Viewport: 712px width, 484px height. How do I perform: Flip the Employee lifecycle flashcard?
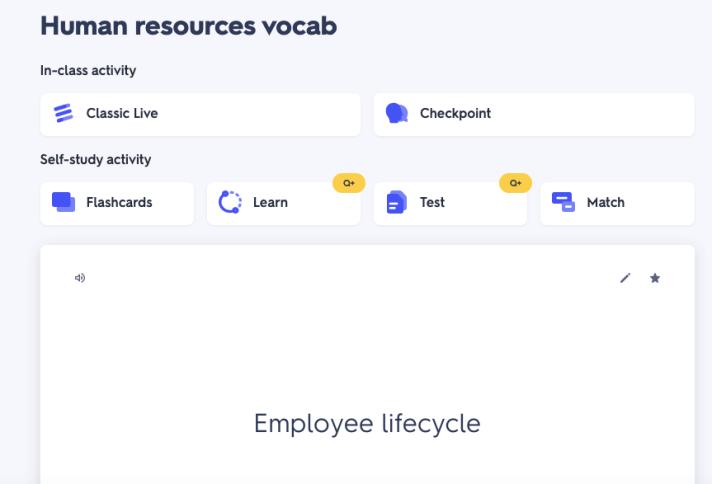[367, 423]
